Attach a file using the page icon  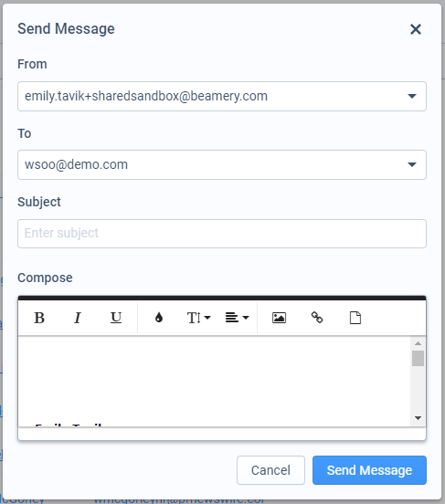pyautogui.click(x=355, y=318)
